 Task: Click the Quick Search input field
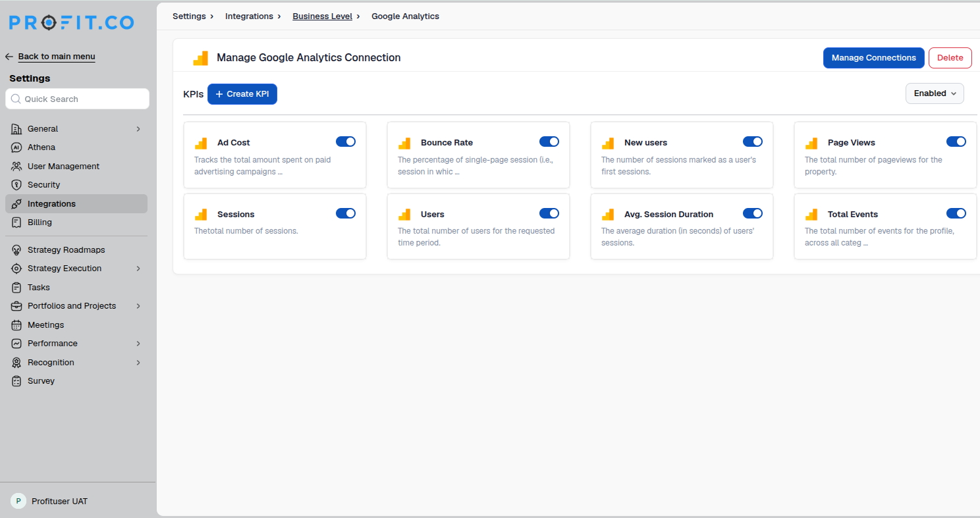[x=77, y=99]
